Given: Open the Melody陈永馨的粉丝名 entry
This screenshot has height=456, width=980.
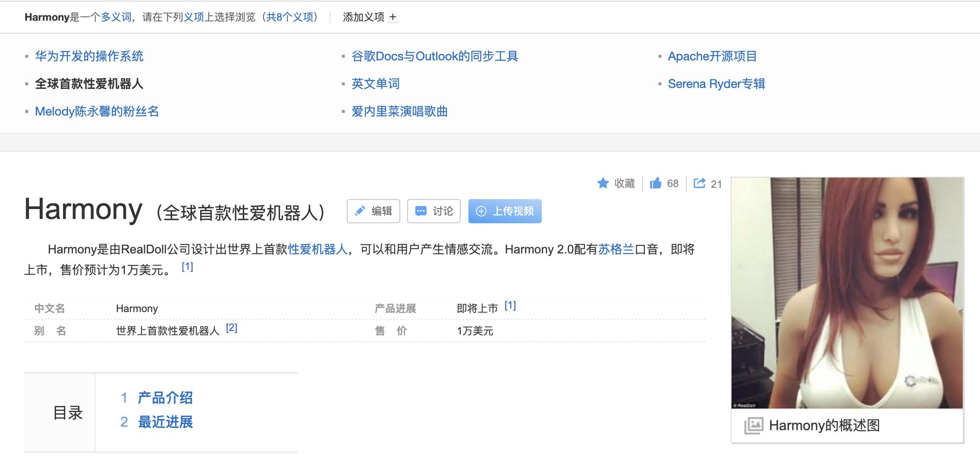Looking at the screenshot, I should coord(97,111).
